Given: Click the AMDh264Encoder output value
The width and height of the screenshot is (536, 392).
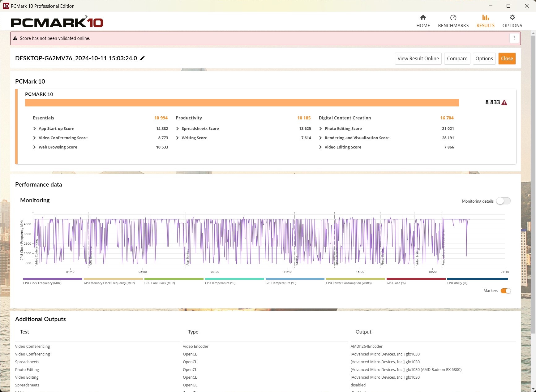Looking at the screenshot, I should coord(367,347).
